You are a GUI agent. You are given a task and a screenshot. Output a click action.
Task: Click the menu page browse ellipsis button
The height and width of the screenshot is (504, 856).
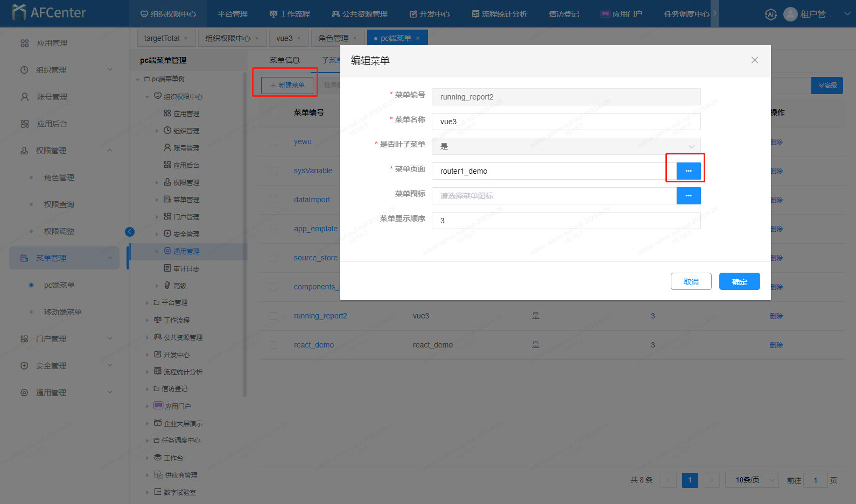coord(688,171)
